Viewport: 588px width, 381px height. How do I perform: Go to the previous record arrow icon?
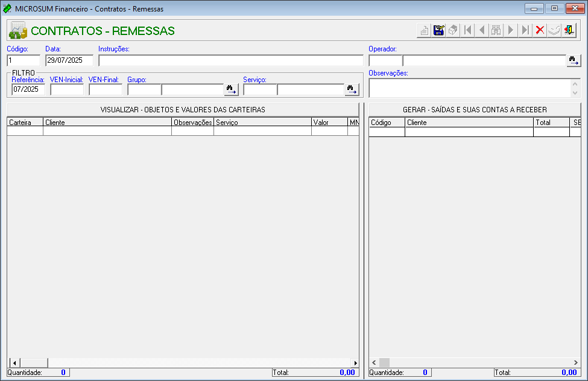pyautogui.click(x=481, y=30)
